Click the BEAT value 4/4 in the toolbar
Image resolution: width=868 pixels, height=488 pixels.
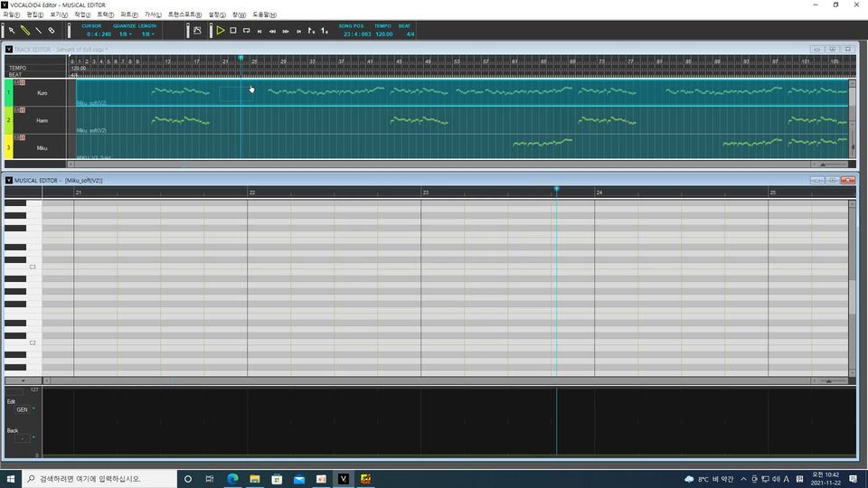(410, 34)
